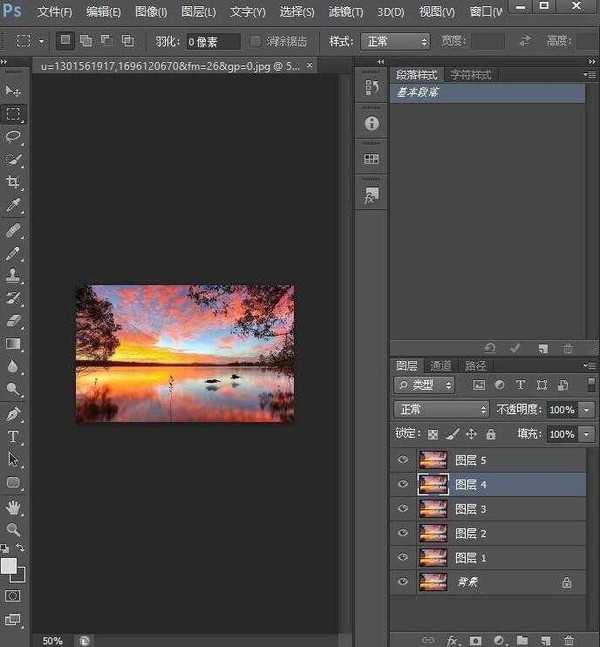
Task: Open the 样式 style dropdown in options bar
Action: [395, 42]
